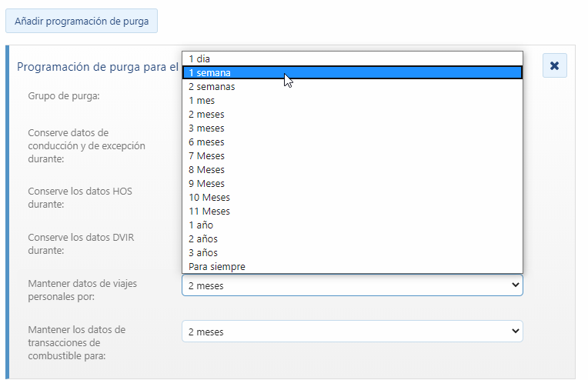
Task: Choose 'Para siempre' option
Action: point(352,267)
